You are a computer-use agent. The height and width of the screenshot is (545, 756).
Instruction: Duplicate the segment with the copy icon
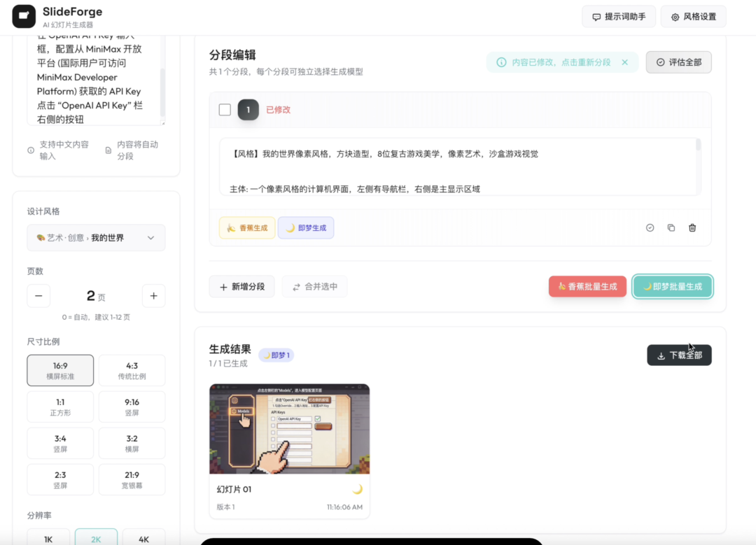671,227
